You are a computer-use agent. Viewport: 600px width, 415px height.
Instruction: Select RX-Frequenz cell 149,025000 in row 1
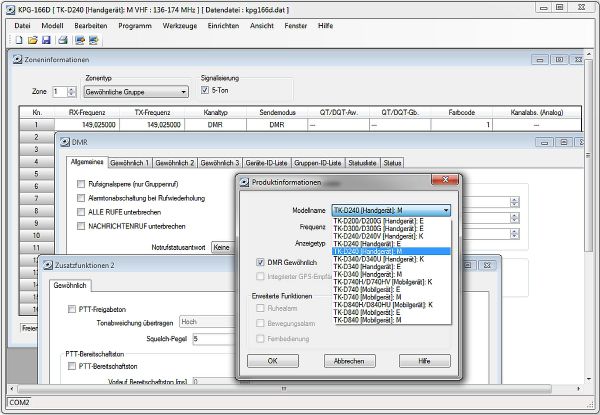point(87,125)
